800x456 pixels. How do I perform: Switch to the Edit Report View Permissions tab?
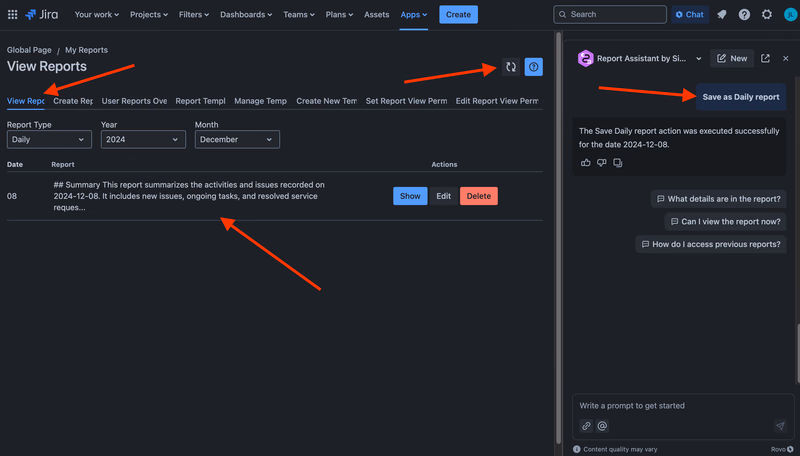(x=497, y=101)
